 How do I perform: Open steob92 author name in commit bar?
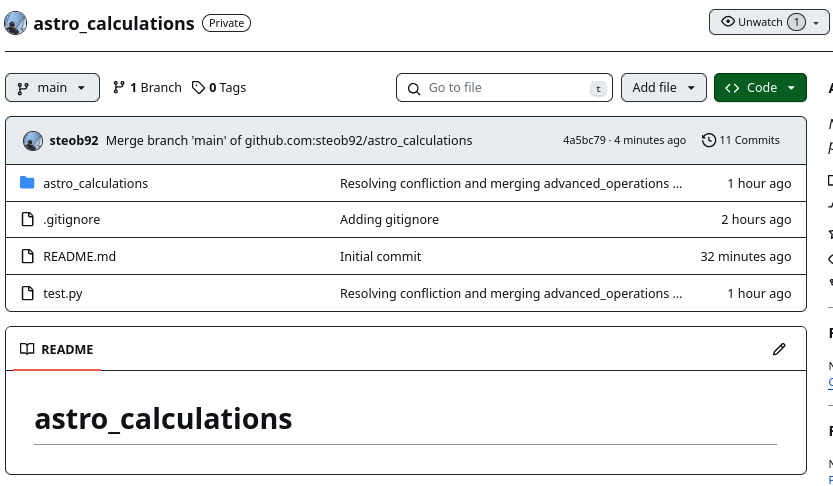click(x=74, y=141)
